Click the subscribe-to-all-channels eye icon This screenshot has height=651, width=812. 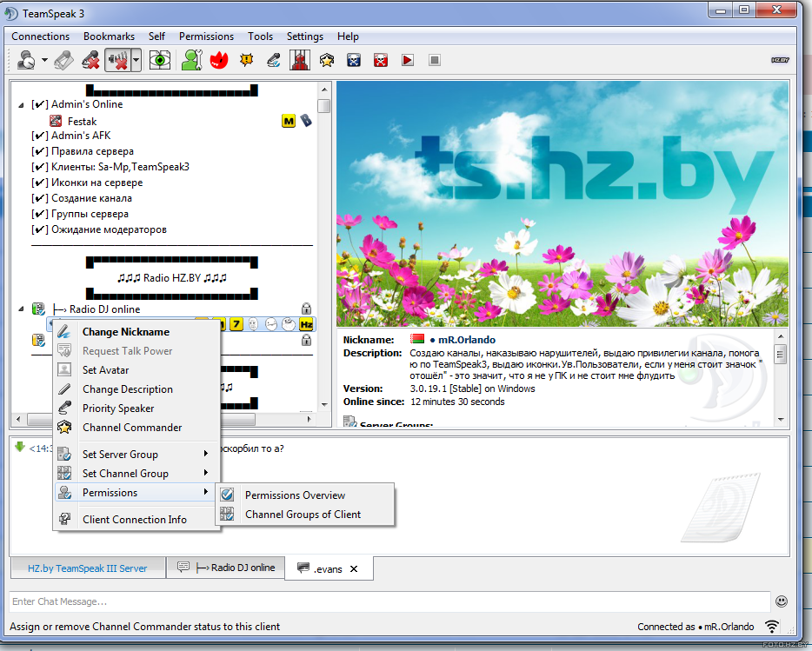[160, 61]
